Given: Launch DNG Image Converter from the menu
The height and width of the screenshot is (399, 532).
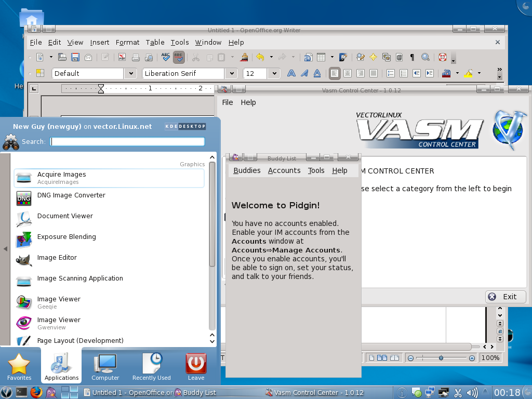Looking at the screenshot, I should coord(71,195).
